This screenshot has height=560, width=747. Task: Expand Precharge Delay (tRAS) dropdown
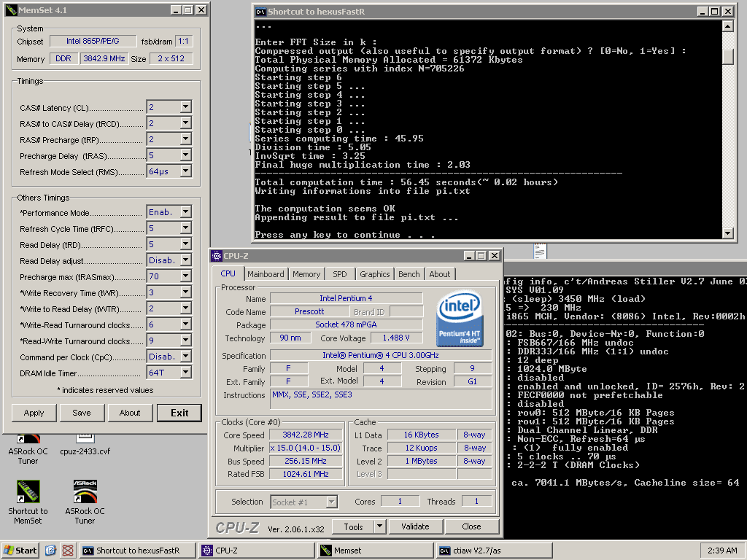pyautogui.click(x=186, y=155)
